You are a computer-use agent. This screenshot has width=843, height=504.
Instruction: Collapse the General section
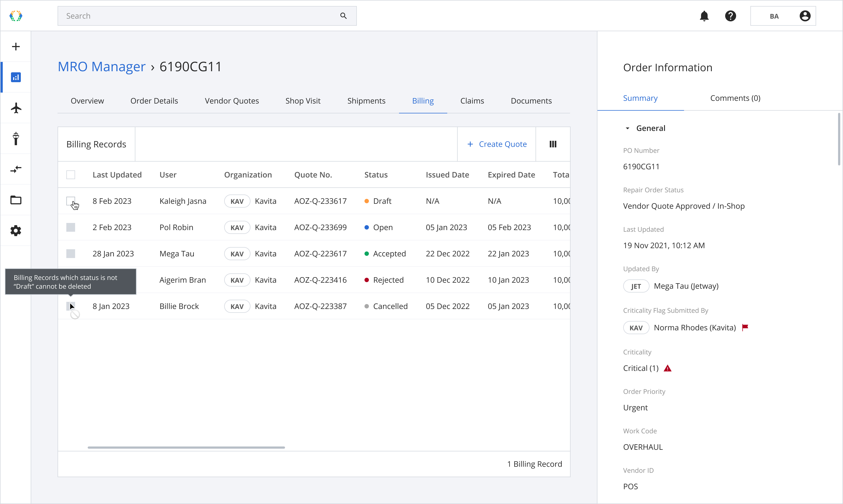627,128
